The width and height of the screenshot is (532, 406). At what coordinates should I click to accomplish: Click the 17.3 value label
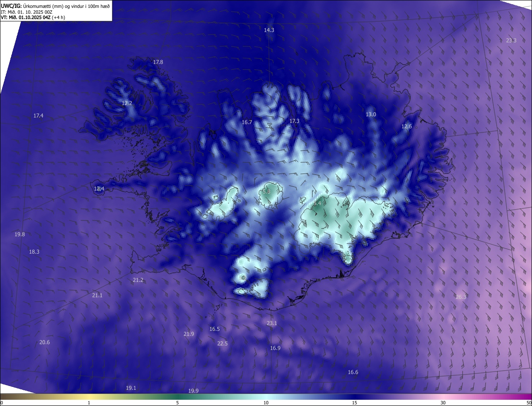[294, 121]
